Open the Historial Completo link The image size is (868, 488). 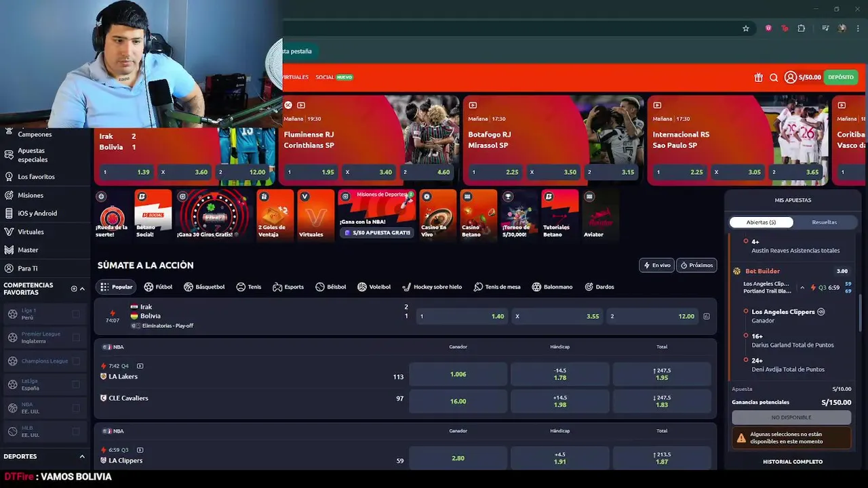pos(793,462)
